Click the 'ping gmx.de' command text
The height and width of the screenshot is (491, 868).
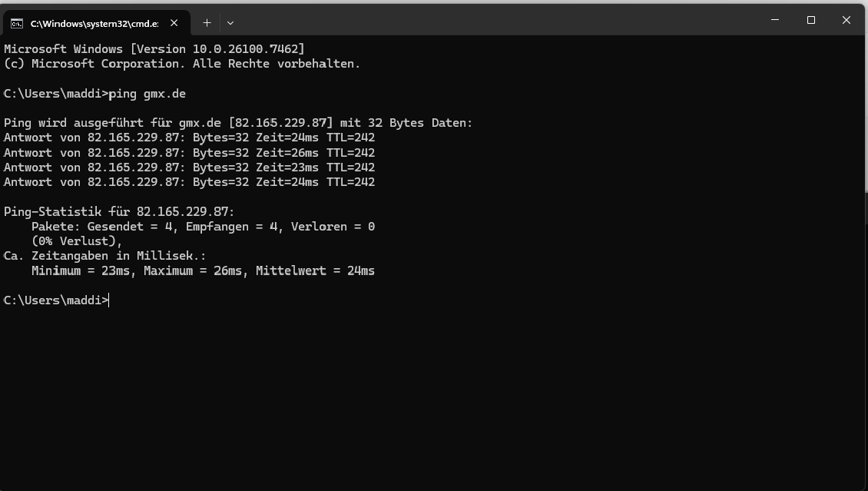pos(147,94)
